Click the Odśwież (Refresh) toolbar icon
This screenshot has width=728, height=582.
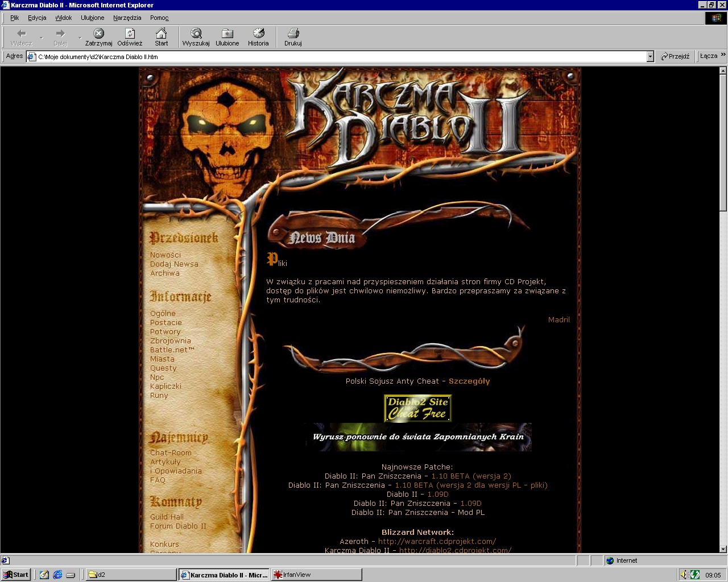pyautogui.click(x=130, y=36)
